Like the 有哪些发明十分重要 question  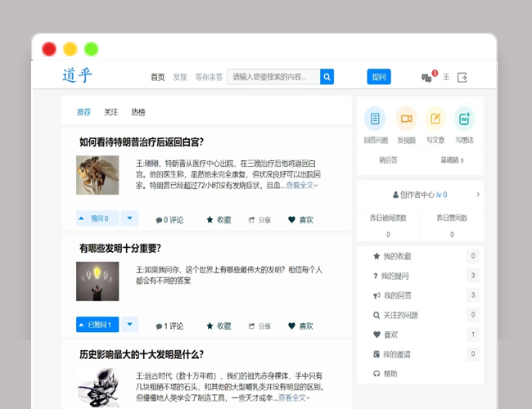click(300, 326)
